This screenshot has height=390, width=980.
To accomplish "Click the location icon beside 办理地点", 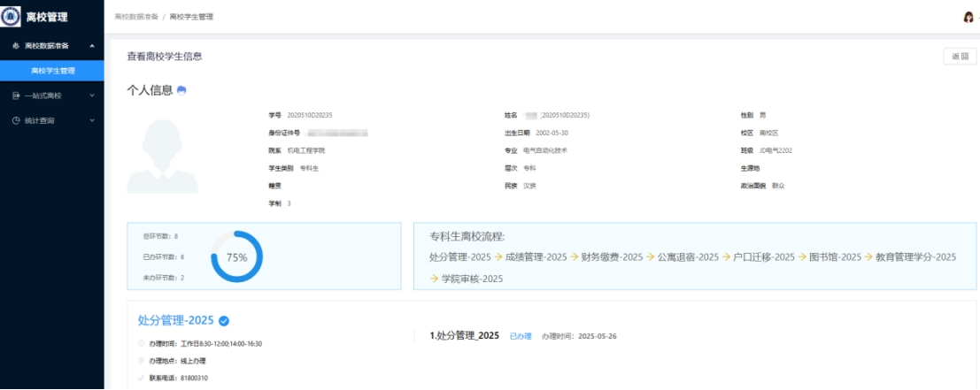I will (141, 361).
